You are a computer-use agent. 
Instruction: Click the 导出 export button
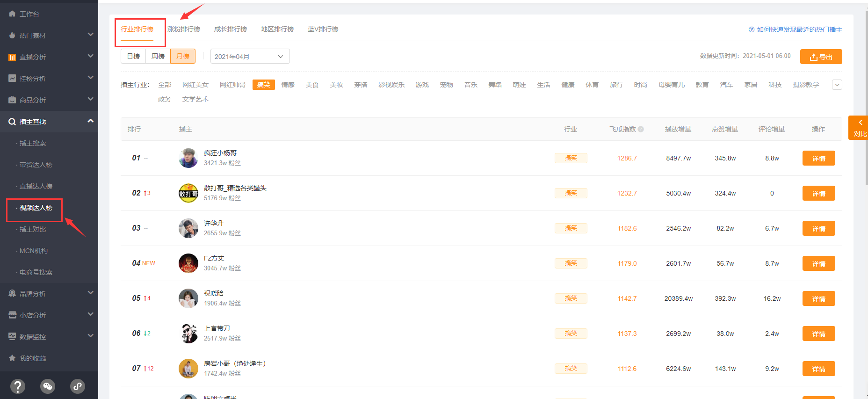point(821,57)
